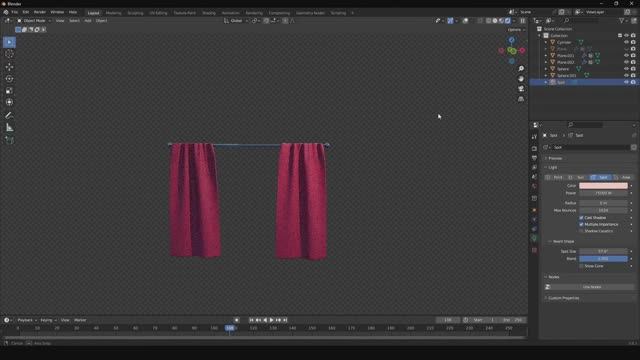Enable Shadow Caustics checkbox
The width and height of the screenshot is (640, 360).
[x=581, y=231]
